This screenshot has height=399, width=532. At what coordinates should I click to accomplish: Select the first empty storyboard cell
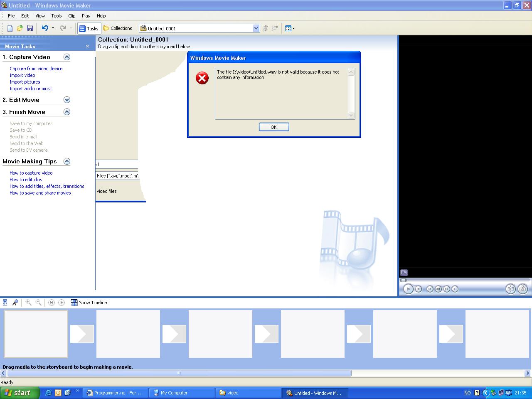pos(36,334)
